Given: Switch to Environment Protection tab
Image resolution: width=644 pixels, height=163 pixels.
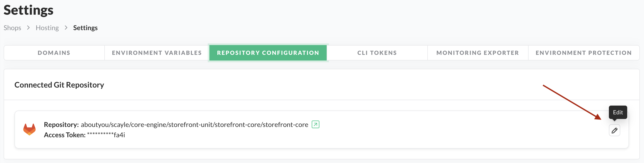Looking at the screenshot, I should (x=584, y=53).
